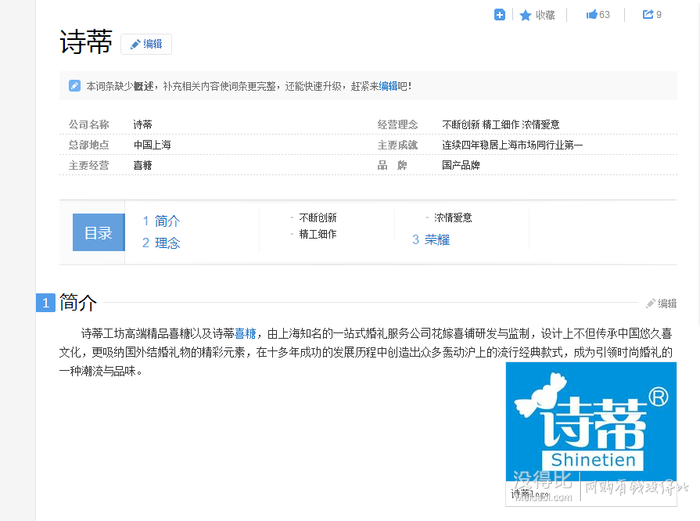Edit the 简介 section via 编辑 link

point(662,304)
